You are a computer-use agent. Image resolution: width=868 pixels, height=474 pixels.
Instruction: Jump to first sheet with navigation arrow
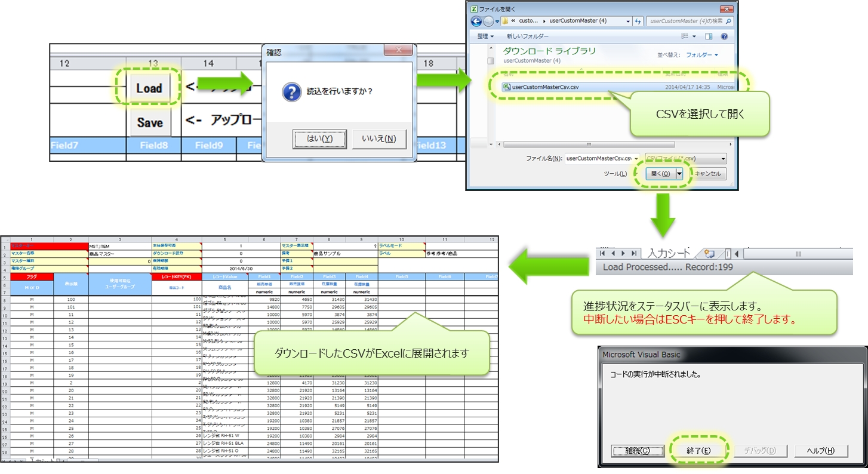603,253
